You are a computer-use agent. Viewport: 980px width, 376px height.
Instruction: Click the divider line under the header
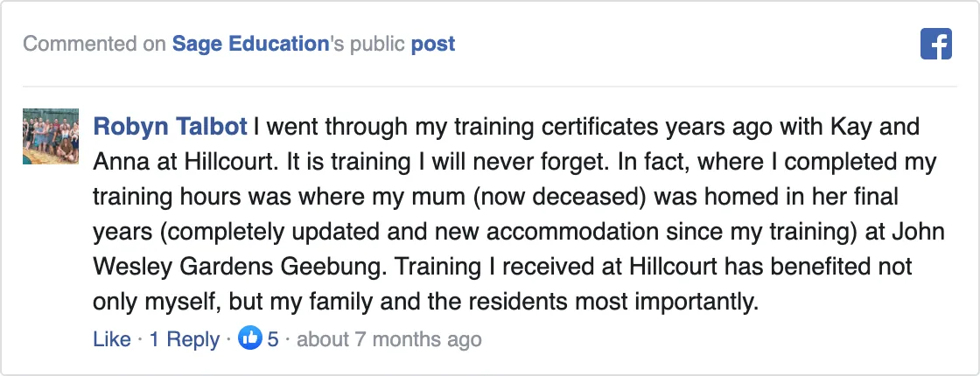pos(490,87)
